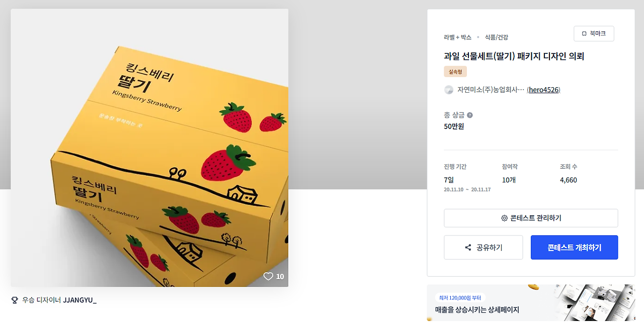Open 콘테스트 관리하기 management button
Viewport: 644px width, 324px height.
click(531, 218)
